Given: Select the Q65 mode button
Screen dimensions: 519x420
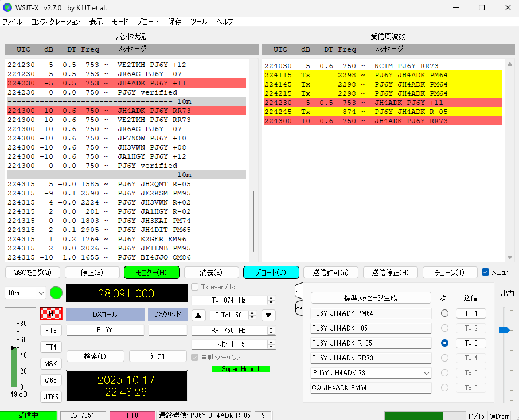Looking at the screenshot, I should click(x=50, y=380).
